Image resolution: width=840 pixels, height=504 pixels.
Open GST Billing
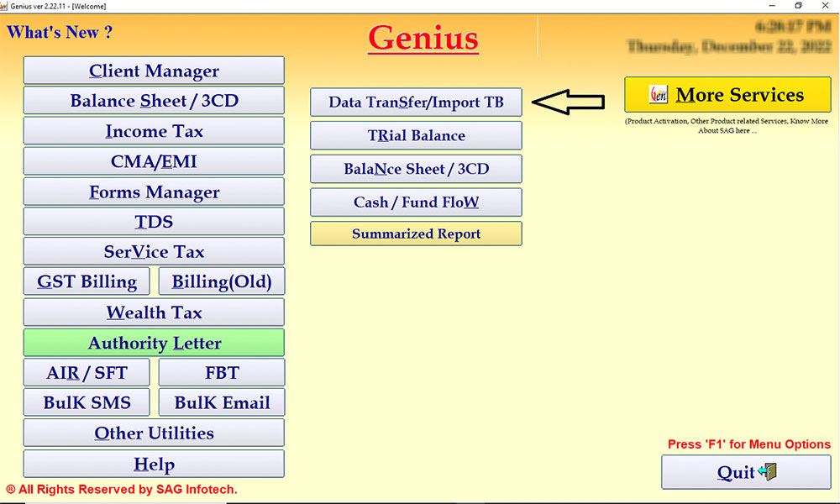coord(86,281)
